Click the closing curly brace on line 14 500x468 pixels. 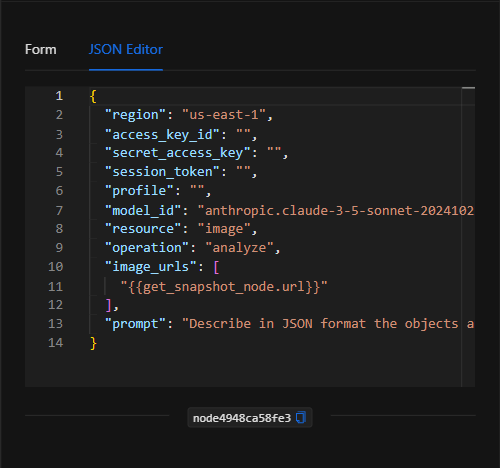[93, 343]
